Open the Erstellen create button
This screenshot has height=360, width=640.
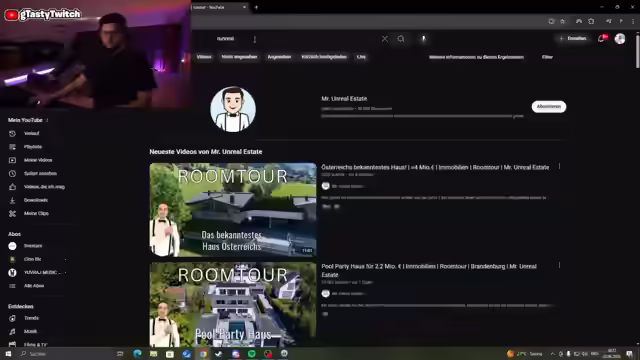pyautogui.click(x=573, y=38)
